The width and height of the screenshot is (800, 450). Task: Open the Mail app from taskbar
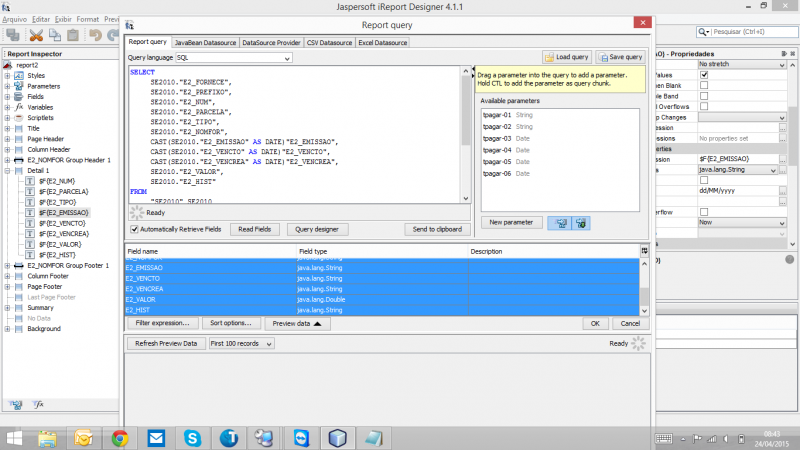click(x=156, y=438)
